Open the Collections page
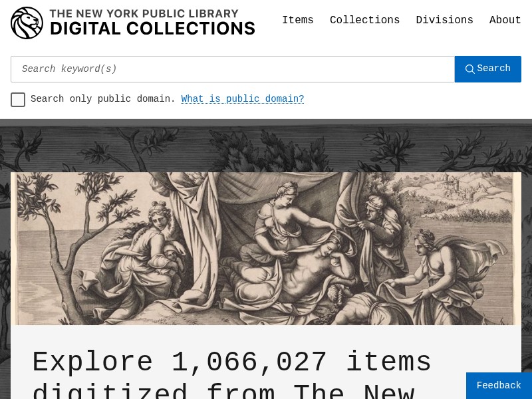 (x=364, y=20)
